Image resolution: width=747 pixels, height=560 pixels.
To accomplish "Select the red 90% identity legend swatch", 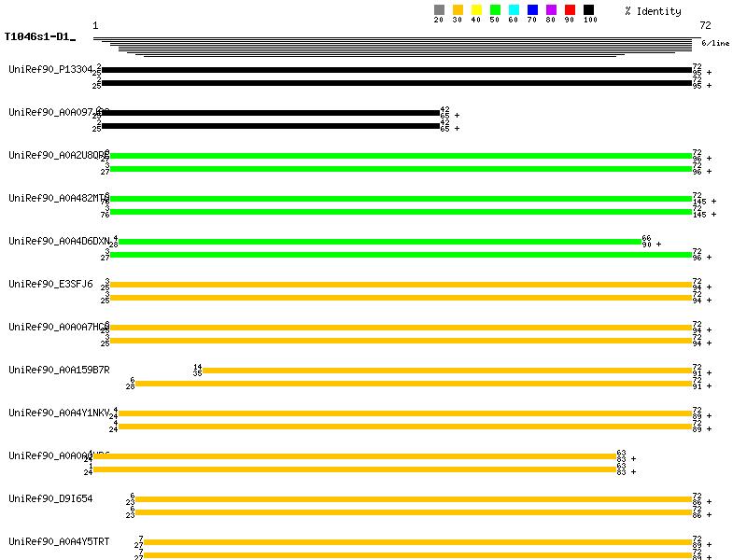I will 570,10.
